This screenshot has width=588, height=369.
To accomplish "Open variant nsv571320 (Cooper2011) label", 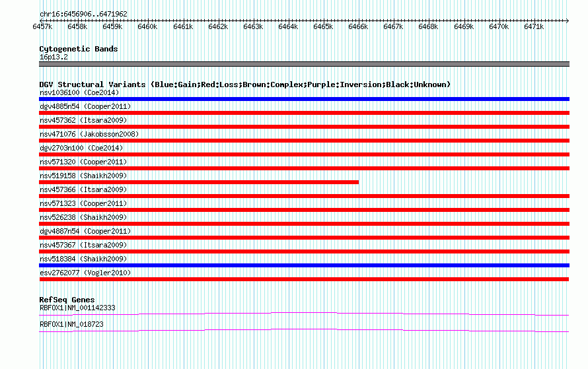I will point(83,162).
